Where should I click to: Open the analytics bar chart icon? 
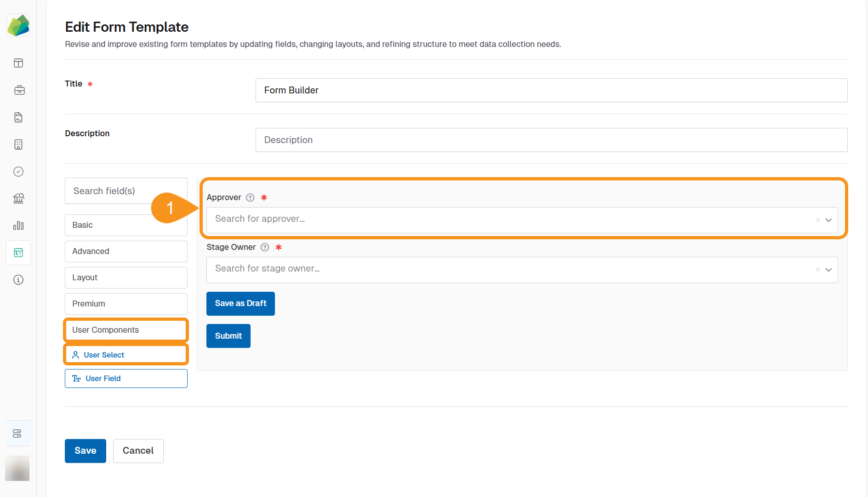point(18,225)
